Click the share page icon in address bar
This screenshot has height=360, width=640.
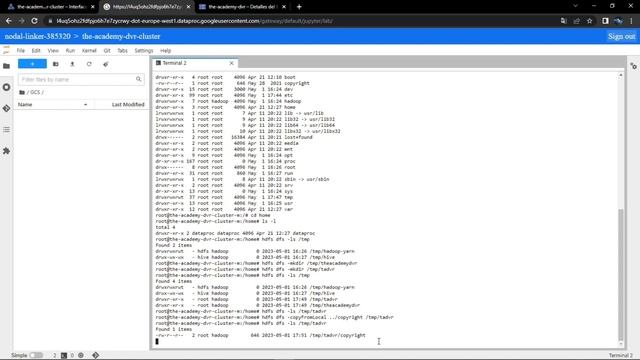[577, 21]
